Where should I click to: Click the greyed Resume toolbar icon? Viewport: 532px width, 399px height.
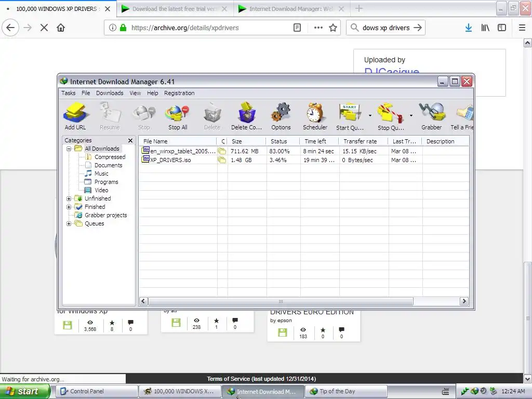pyautogui.click(x=110, y=116)
